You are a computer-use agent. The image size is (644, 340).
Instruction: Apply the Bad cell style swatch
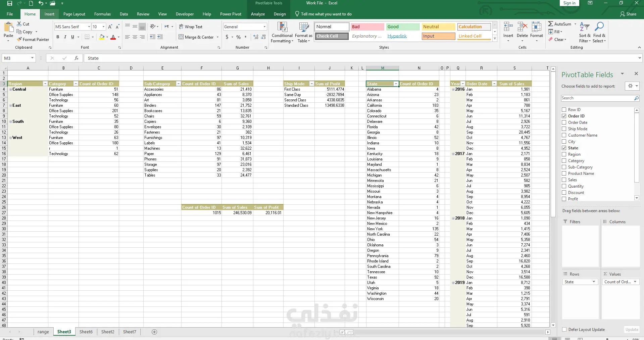[x=367, y=27]
